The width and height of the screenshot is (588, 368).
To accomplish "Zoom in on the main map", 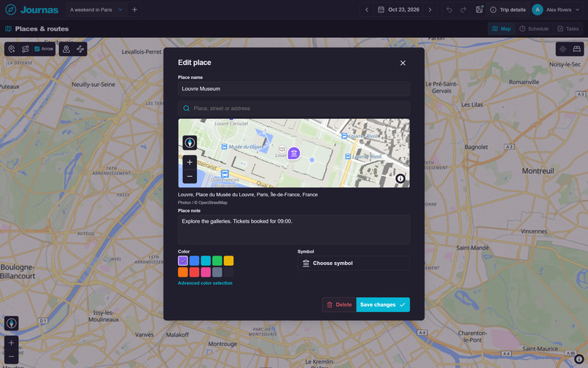I will tap(11, 343).
